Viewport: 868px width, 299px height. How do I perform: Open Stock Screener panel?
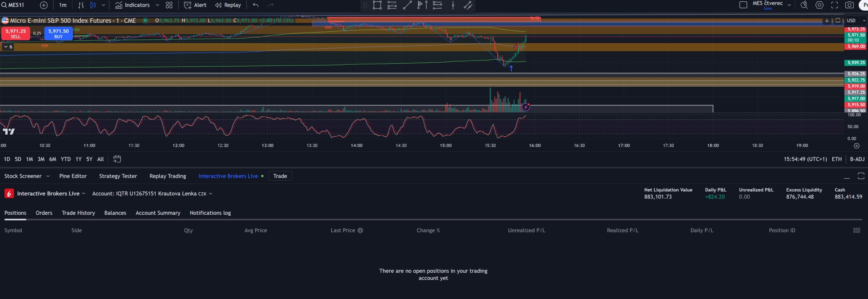23,176
